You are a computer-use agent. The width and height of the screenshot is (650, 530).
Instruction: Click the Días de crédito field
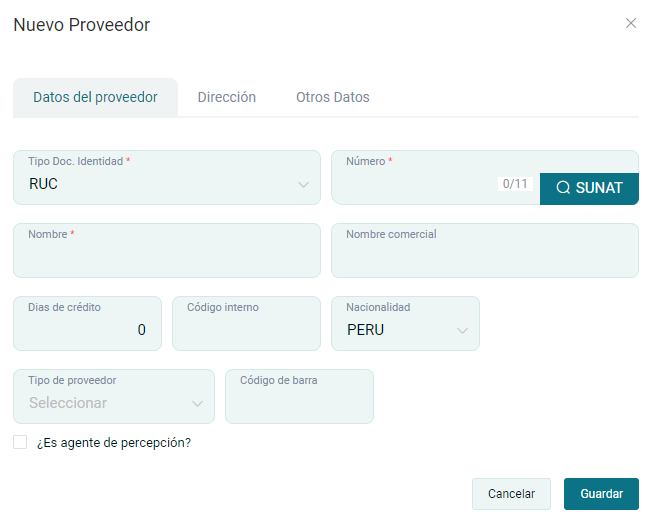point(88,330)
